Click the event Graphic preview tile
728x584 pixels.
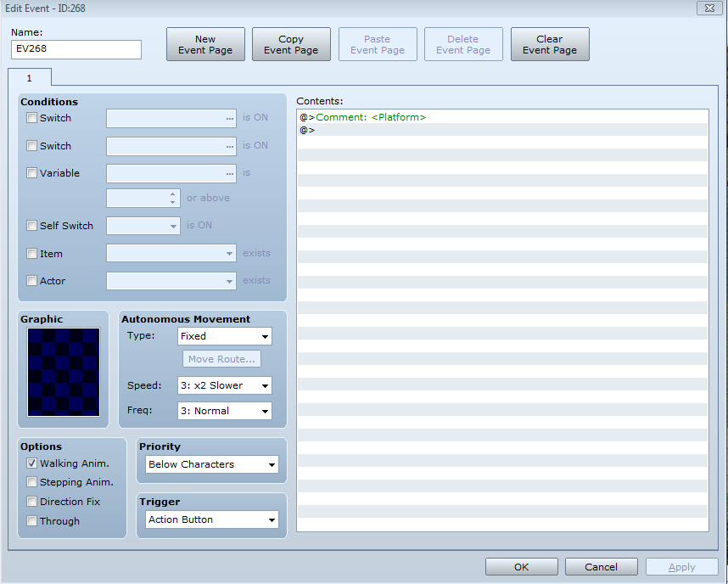coord(64,372)
